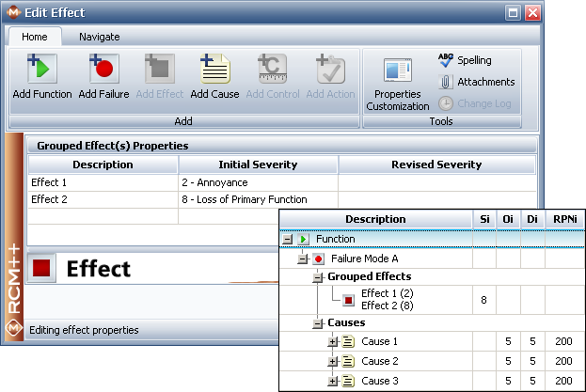Screen dimensions: 586x392
Task: Run the Spelling check
Action: click(x=466, y=60)
